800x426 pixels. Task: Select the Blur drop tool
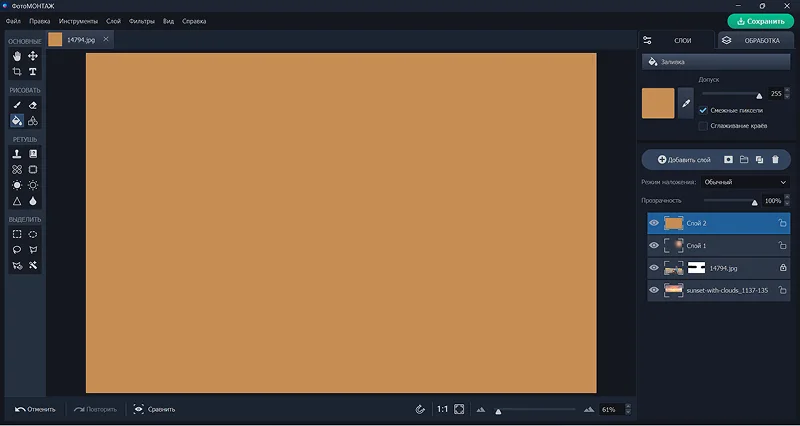[x=33, y=201]
